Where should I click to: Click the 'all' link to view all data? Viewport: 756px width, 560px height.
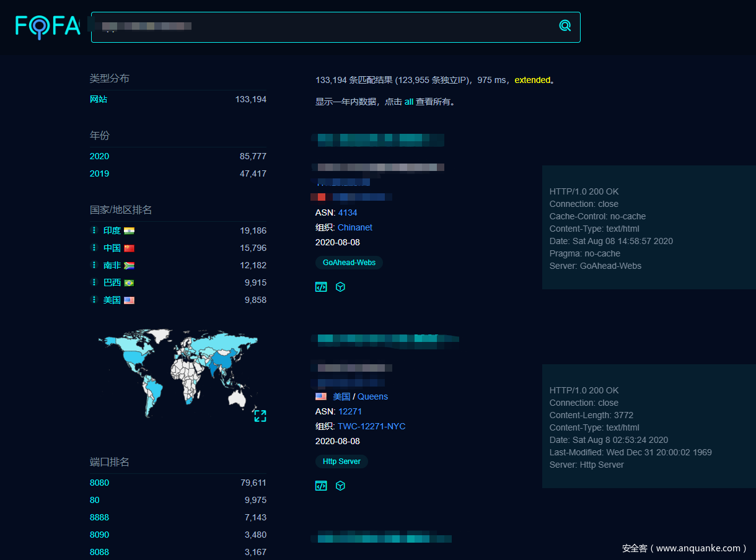click(x=408, y=102)
